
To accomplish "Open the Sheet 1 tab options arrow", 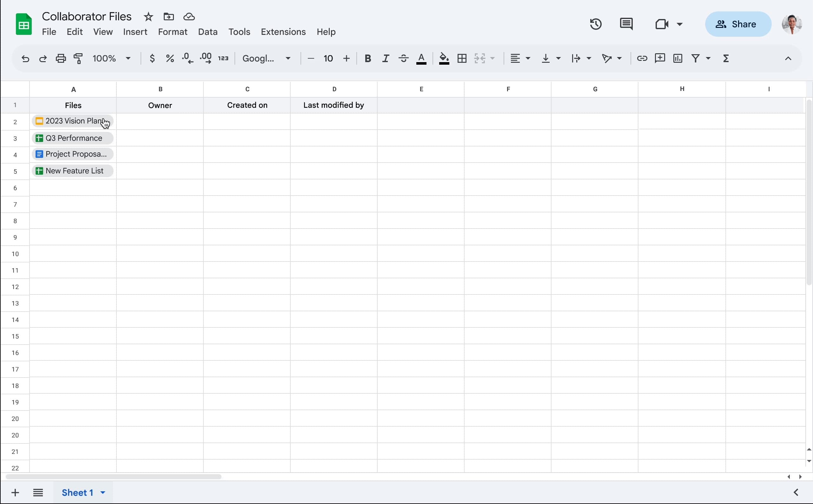I will (x=103, y=492).
